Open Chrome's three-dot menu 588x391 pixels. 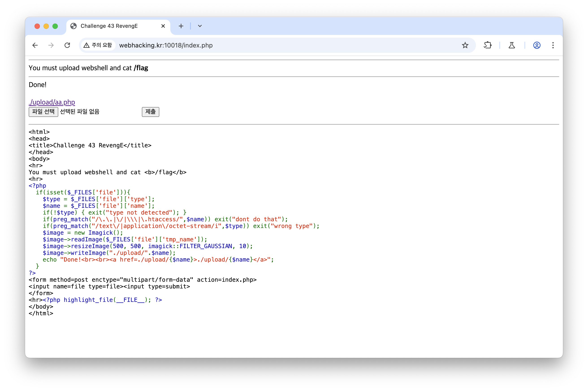(553, 45)
